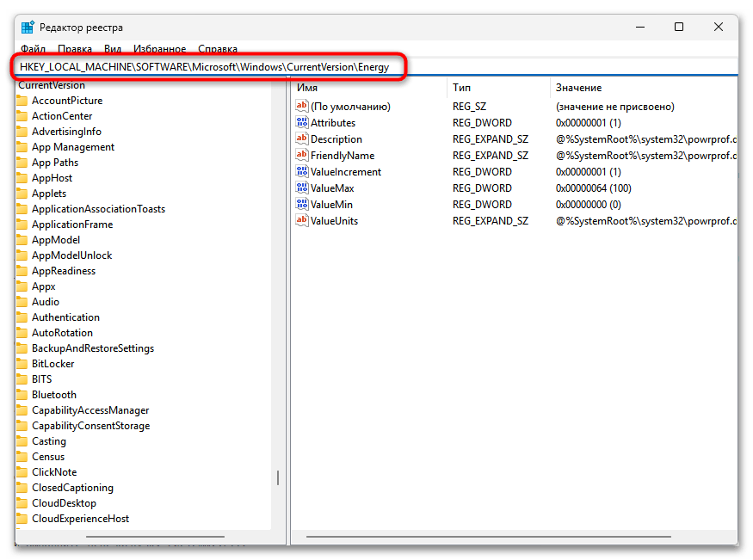Sort values by the Тип column header

(498, 88)
